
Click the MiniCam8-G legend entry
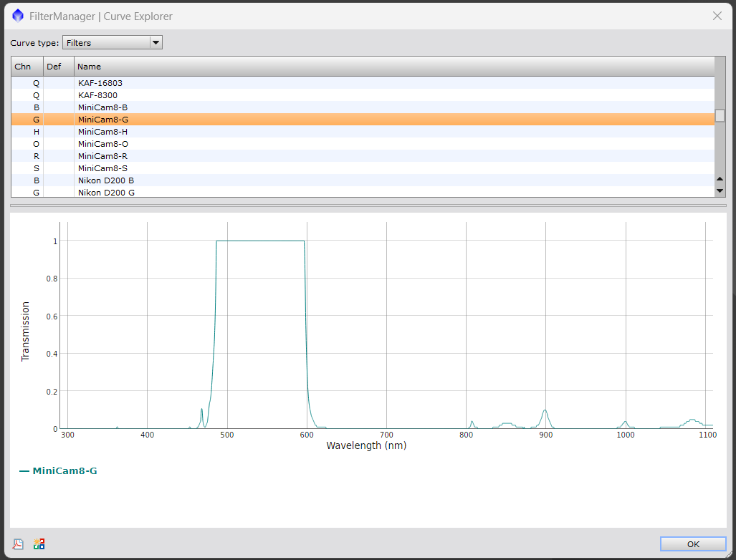point(58,471)
